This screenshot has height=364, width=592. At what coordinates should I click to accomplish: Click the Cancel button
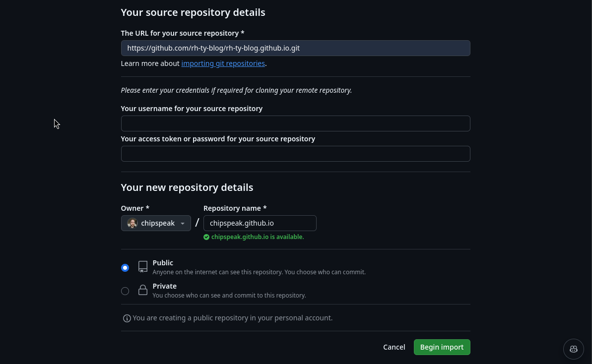(394, 347)
